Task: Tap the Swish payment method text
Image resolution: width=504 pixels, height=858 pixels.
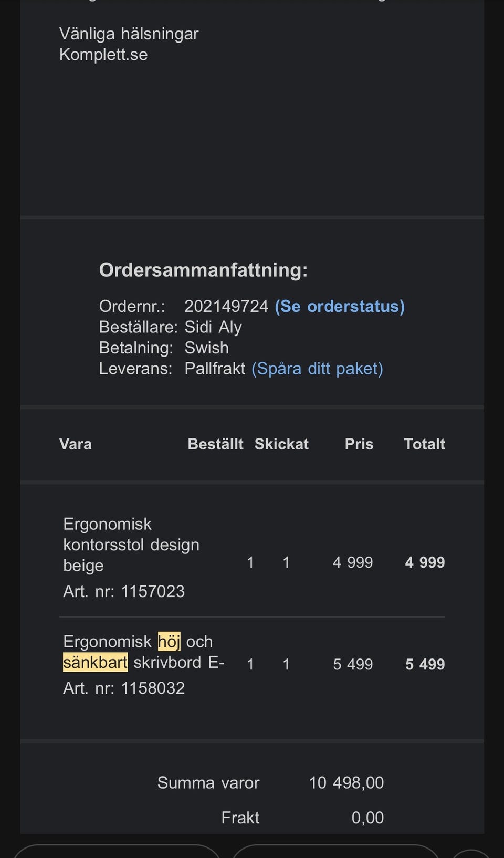Action: coord(206,348)
